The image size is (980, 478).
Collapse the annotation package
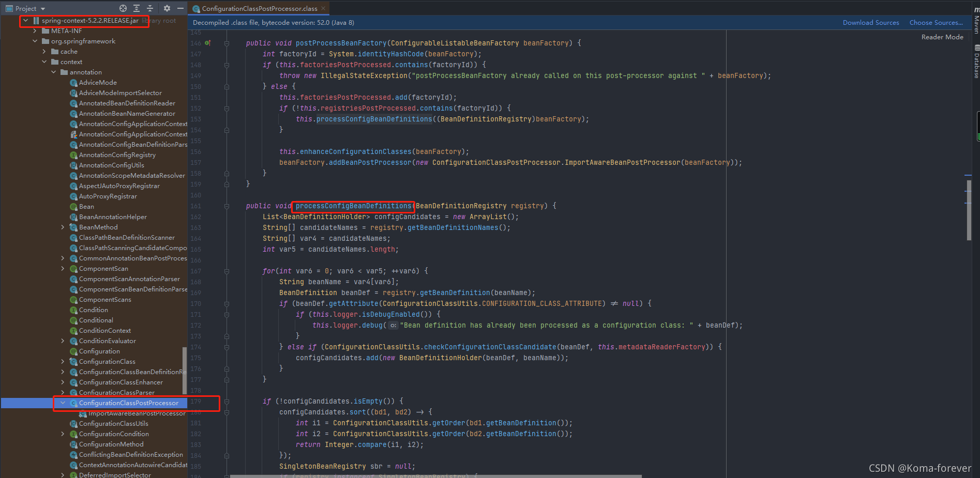[53, 72]
